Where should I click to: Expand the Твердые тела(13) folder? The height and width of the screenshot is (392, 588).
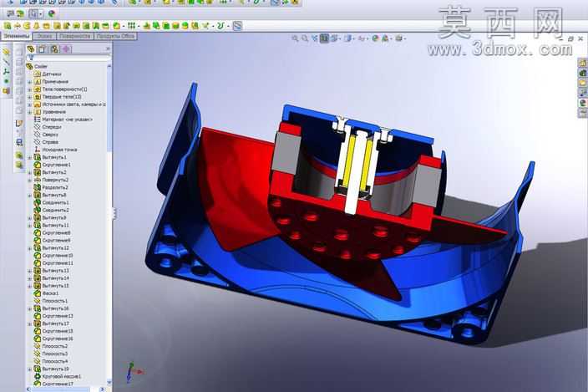[29, 97]
